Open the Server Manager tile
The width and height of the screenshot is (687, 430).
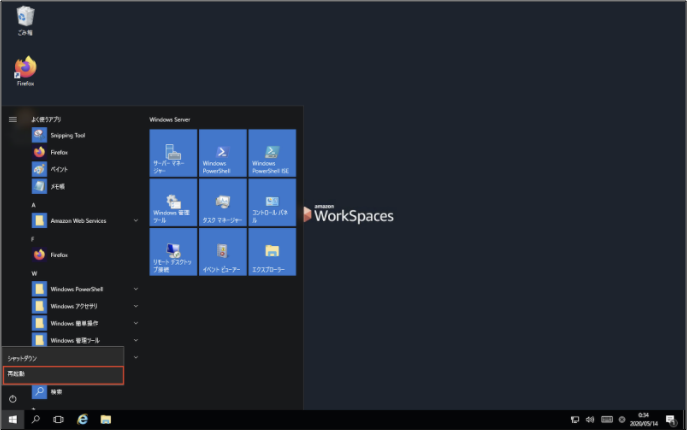point(173,153)
